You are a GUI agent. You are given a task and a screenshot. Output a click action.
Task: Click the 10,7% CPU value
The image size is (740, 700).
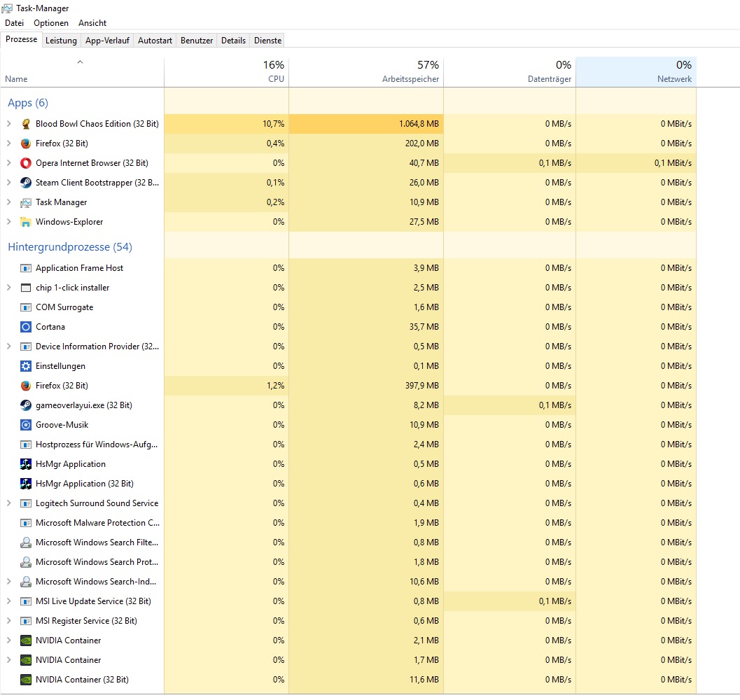click(274, 124)
